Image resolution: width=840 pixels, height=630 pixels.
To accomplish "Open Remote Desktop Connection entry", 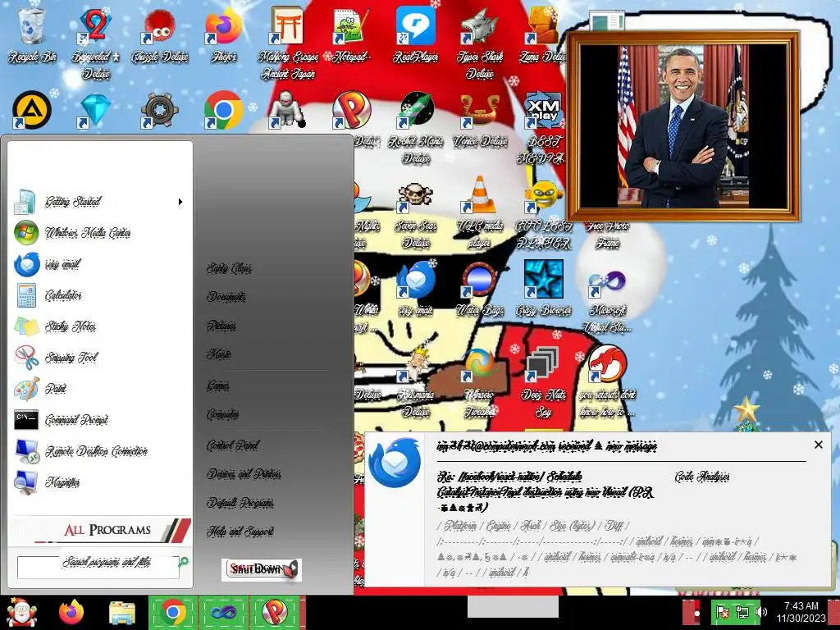I will tap(99, 451).
